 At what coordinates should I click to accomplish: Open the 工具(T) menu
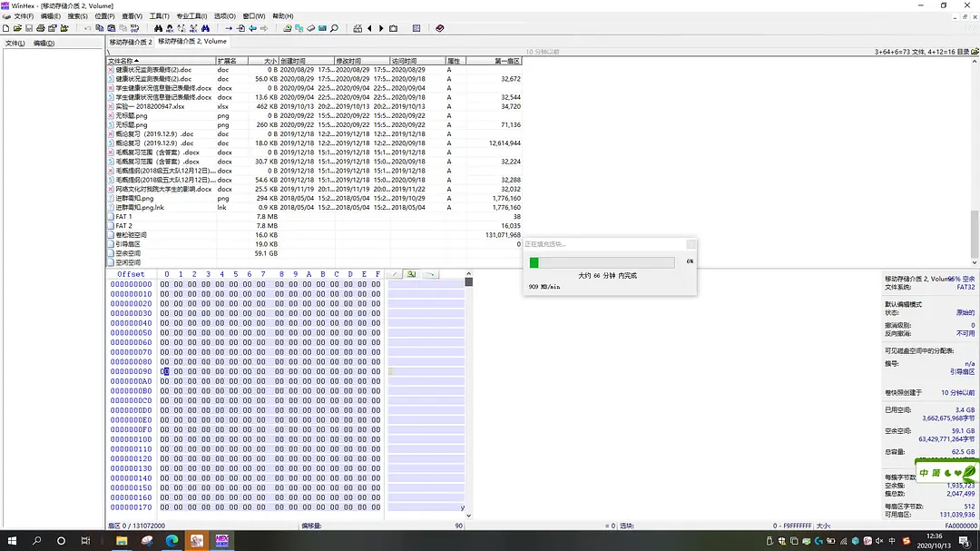159,16
